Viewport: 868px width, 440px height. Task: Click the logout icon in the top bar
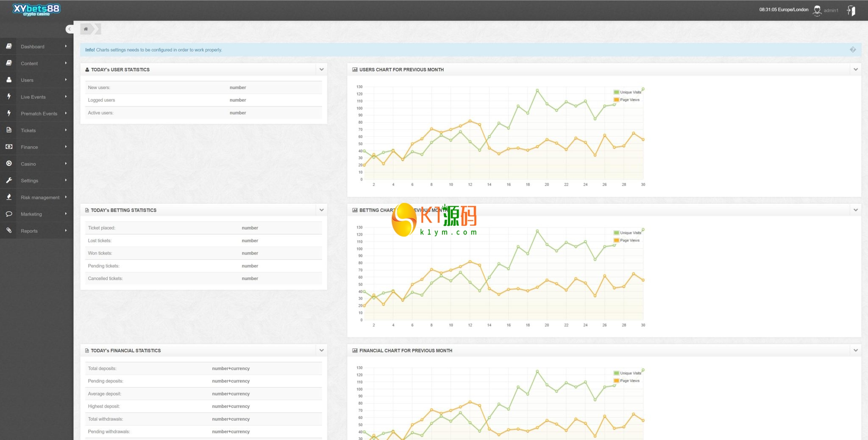[851, 10]
